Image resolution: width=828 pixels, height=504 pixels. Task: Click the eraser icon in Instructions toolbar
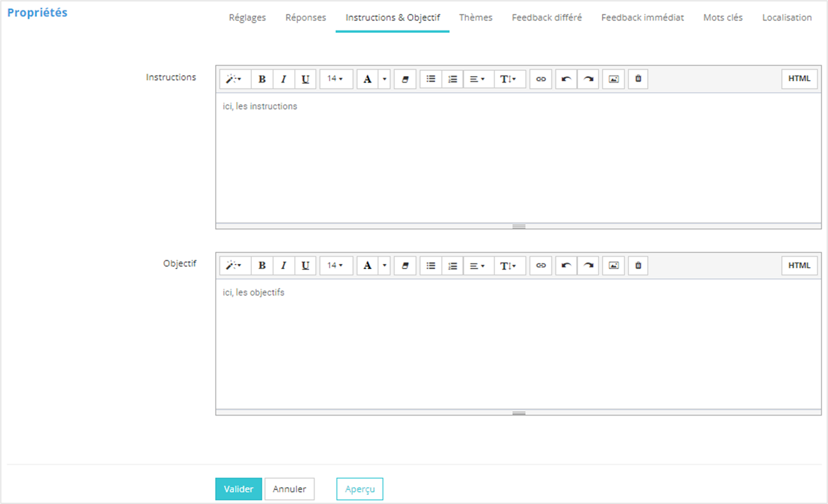pyautogui.click(x=405, y=79)
